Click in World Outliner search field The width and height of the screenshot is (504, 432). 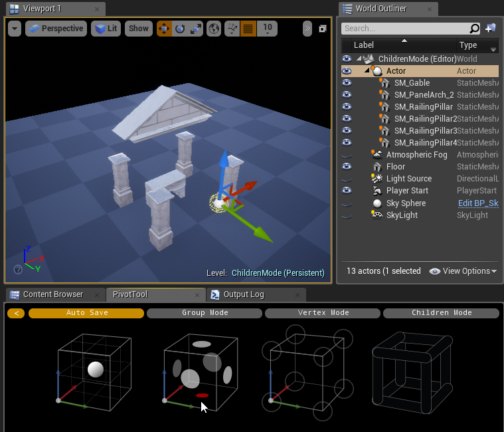pyautogui.click(x=406, y=29)
